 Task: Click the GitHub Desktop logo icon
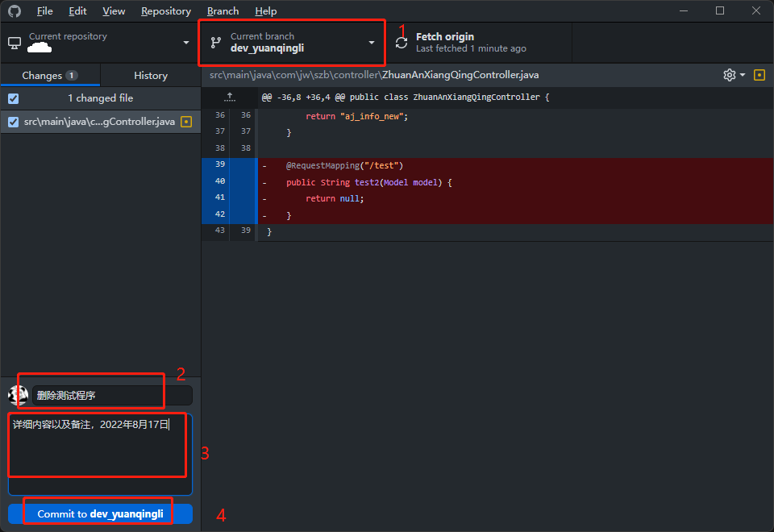tap(15, 10)
